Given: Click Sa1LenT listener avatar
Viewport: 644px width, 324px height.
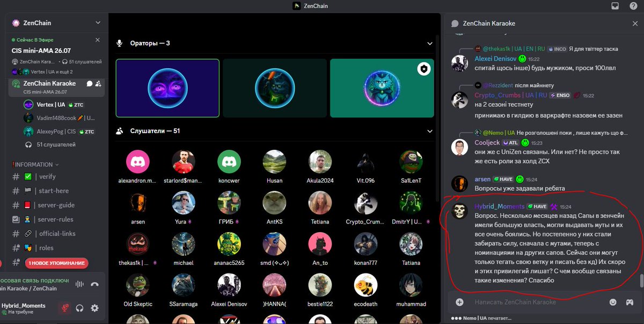Looking at the screenshot, I should (411, 161).
